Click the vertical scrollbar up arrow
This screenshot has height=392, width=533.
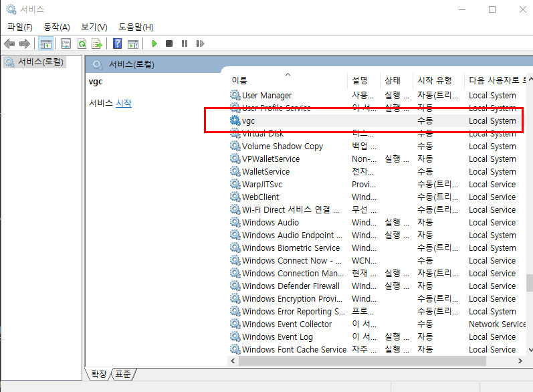click(x=530, y=78)
